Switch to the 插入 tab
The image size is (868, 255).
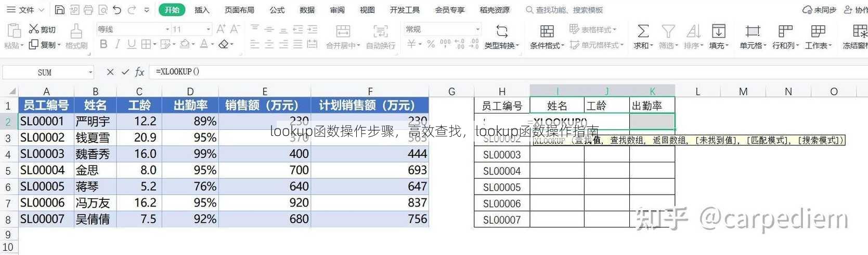coord(202,10)
